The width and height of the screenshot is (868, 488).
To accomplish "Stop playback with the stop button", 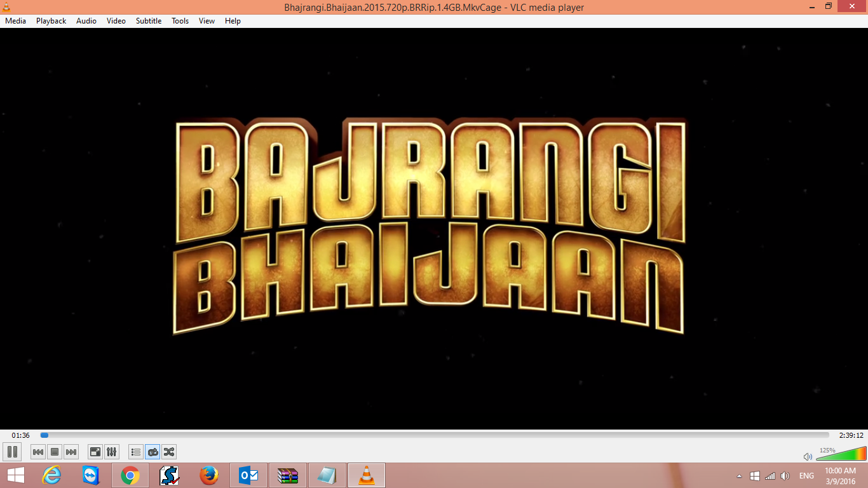I will tap(55, 452).
